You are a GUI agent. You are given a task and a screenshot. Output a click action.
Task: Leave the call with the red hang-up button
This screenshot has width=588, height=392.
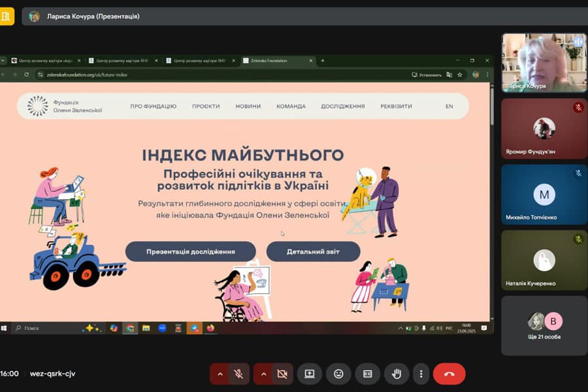coord(449,374)
